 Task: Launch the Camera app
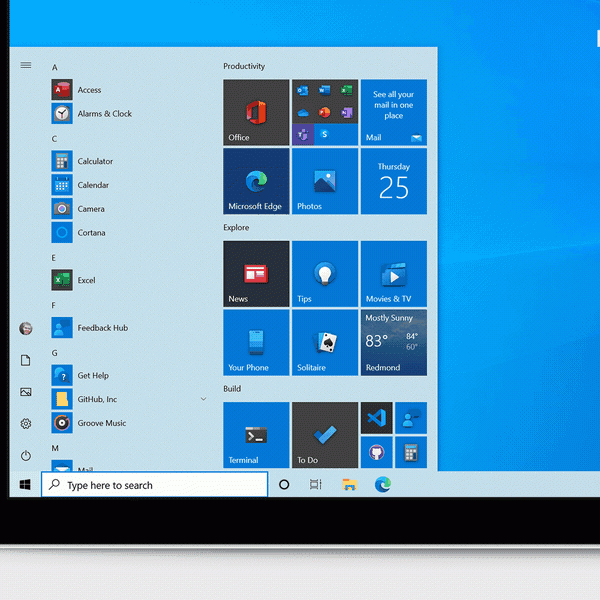click(x=130, y=209)
